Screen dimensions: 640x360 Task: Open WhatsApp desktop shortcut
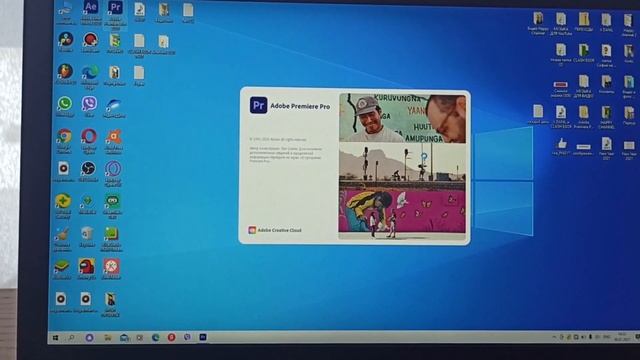[64, 104]
